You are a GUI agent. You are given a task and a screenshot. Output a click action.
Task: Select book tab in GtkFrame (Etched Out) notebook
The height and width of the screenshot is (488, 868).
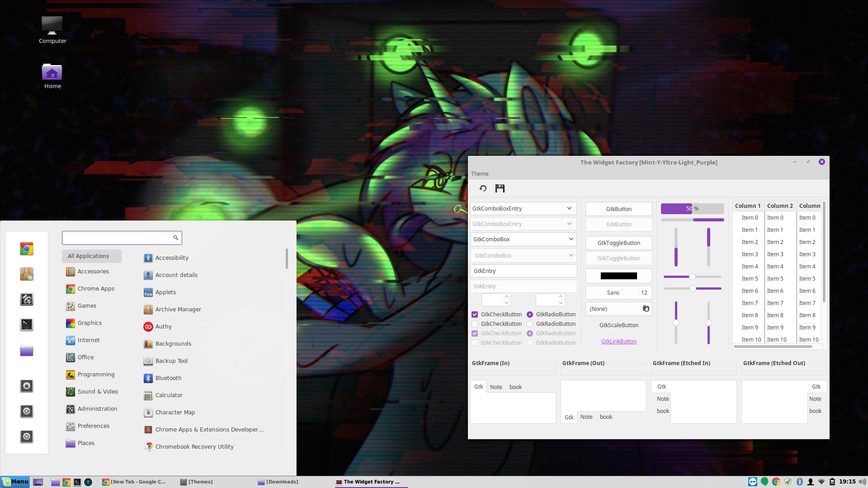tap(816, 411)
